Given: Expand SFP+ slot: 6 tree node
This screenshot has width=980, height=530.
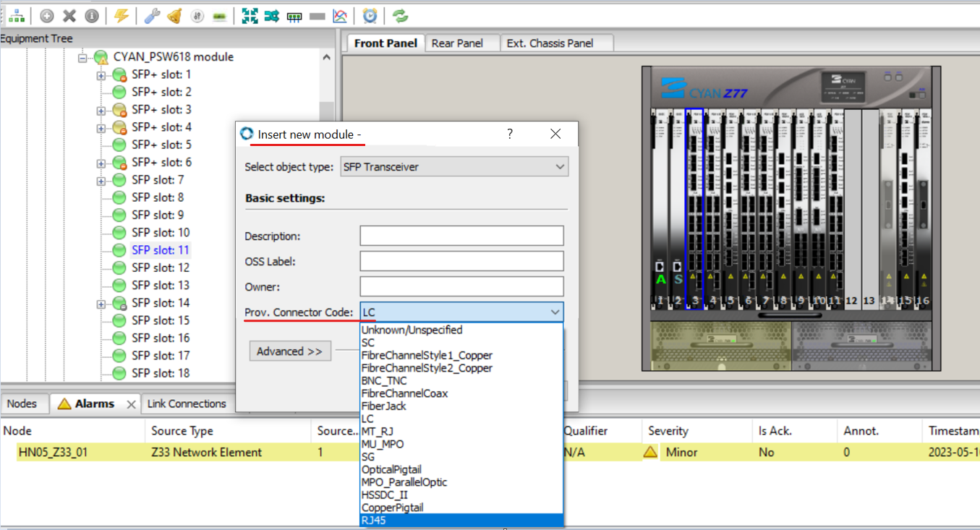Looking at the screenshot, I should 101,163.
